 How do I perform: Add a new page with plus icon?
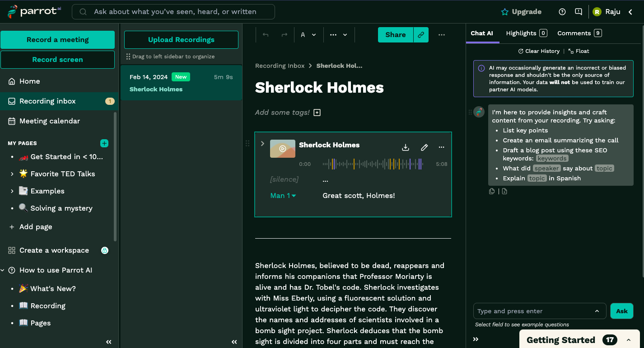(104, 143)
